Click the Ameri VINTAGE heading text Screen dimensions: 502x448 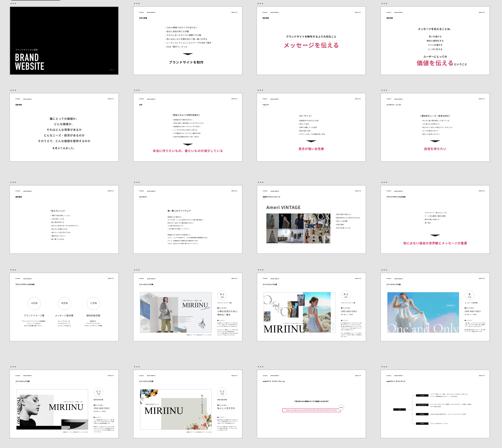click(x=283, y=207)
